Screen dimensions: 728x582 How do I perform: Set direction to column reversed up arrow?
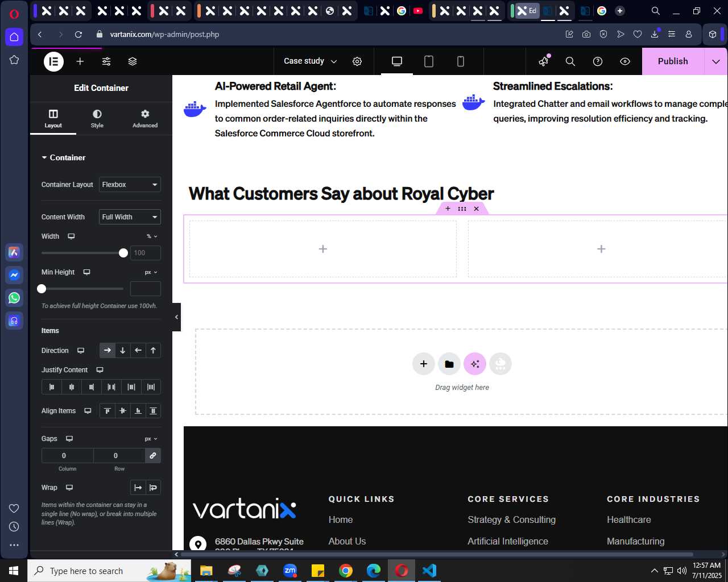153,351
